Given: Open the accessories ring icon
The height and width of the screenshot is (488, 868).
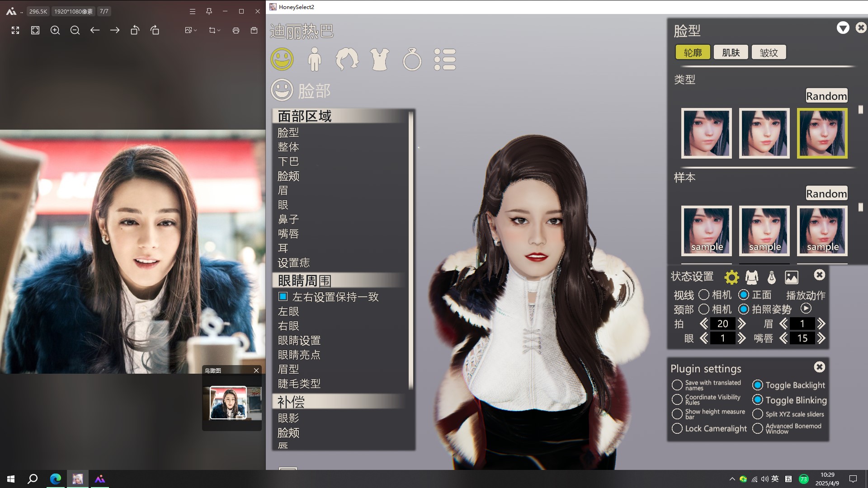Looking at the screenshot, I should click(412, 59).
